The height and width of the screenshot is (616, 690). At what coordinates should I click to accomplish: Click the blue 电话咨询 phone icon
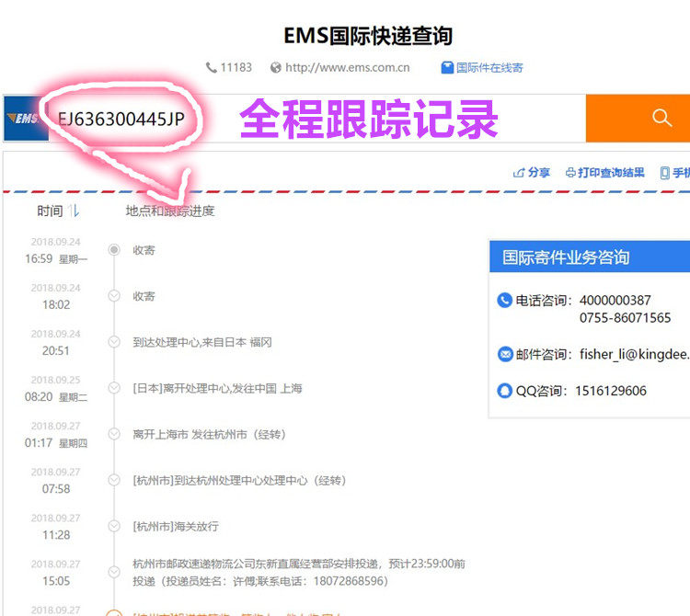tap(505, 301)
